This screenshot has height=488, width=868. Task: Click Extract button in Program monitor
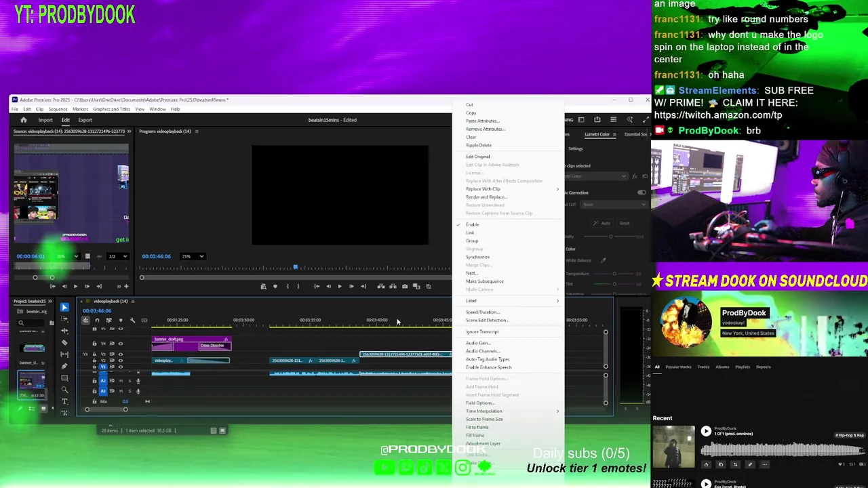[392, 287]
